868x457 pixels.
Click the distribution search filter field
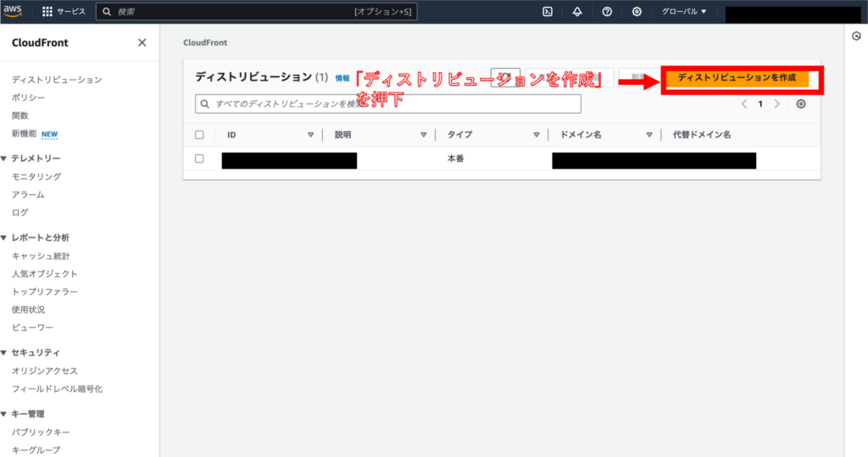[388, 103]
